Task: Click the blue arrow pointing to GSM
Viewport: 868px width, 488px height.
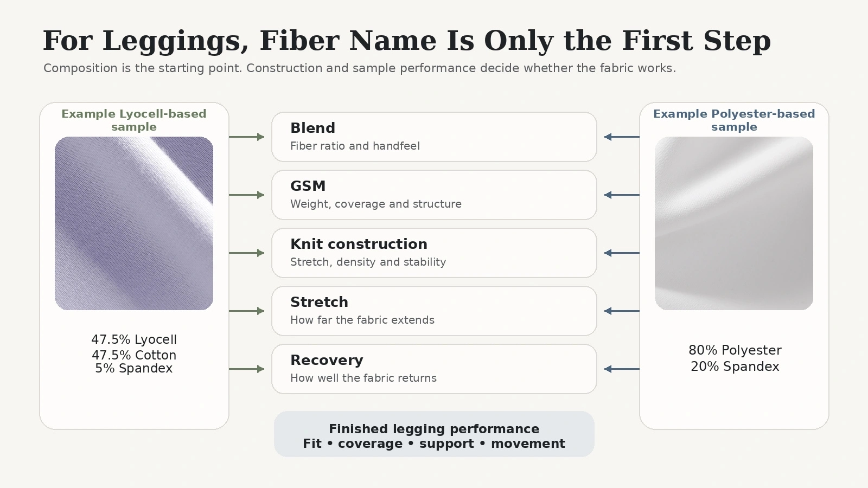Action: [622, 195]
